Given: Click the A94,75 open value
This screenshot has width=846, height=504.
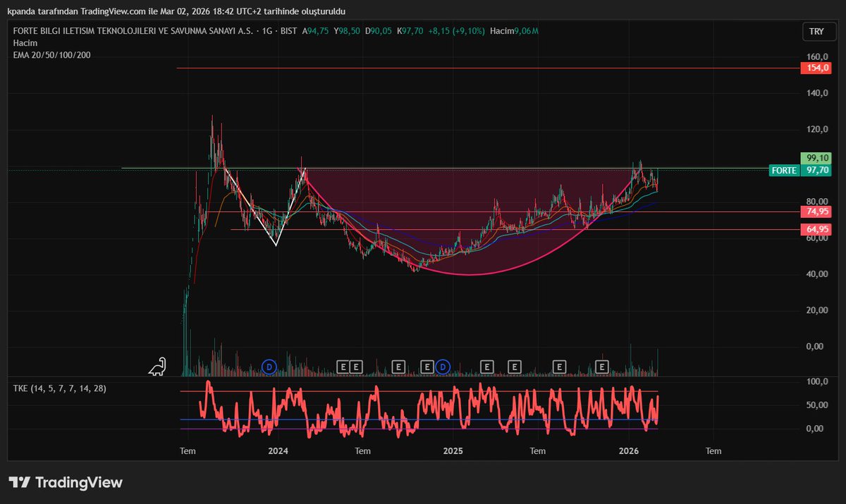Looking at the screenshot, I should click(x=316, y=31).
